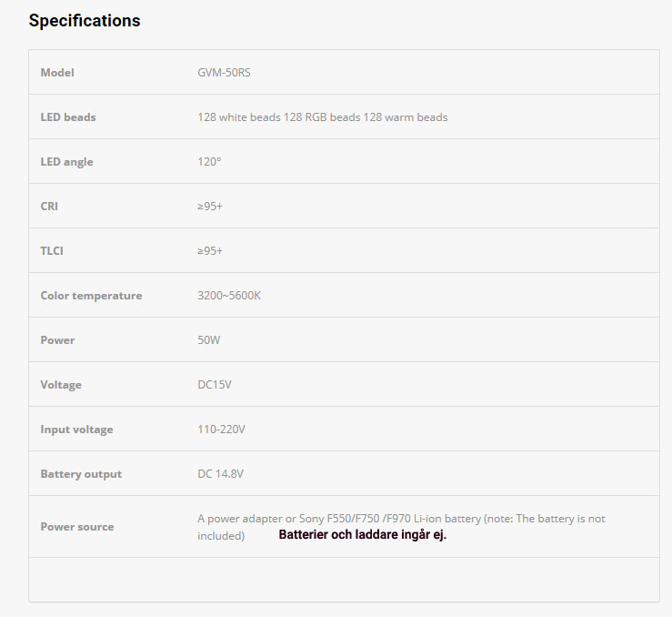Click the LED beads label
Screen dimensions: 672x617
coord(68,117)
